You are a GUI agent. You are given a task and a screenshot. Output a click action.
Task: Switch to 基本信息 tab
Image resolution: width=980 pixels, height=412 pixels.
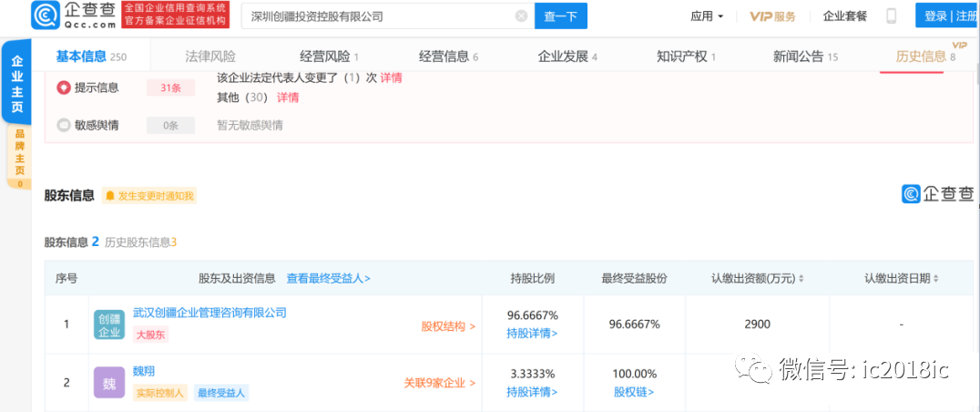point(91,57)
